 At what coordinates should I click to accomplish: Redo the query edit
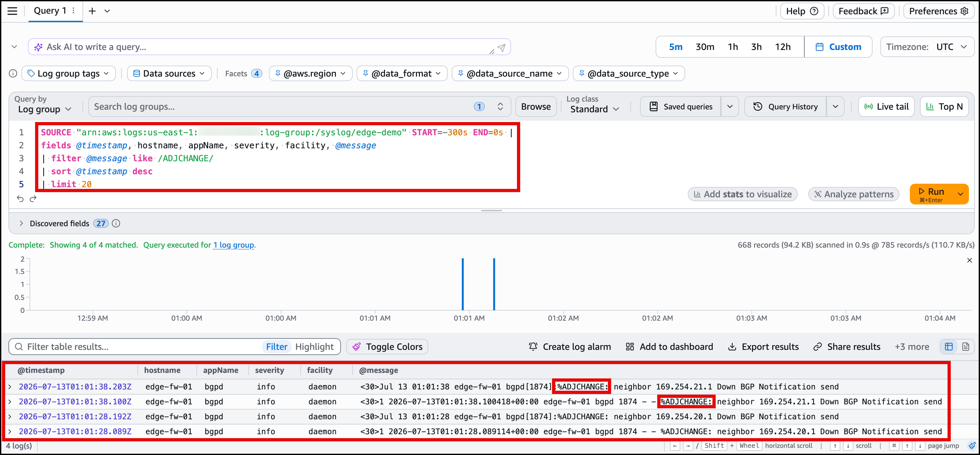coord(33,198)
